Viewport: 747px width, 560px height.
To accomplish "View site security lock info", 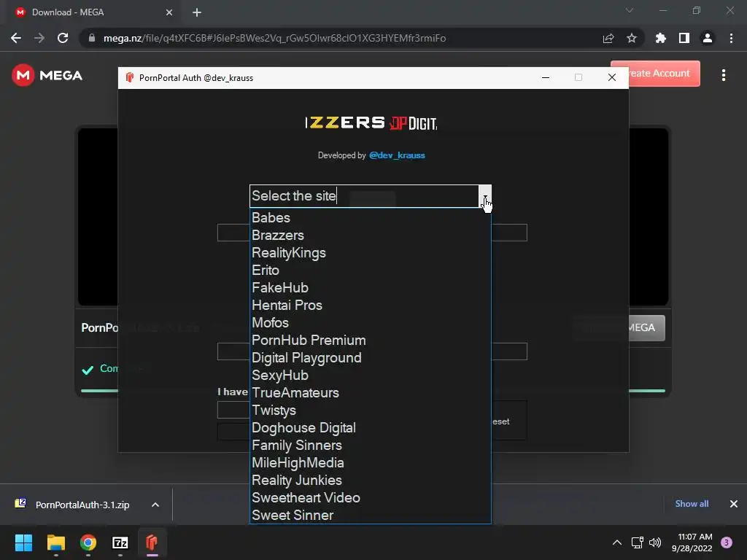I will tap(92, 38).
